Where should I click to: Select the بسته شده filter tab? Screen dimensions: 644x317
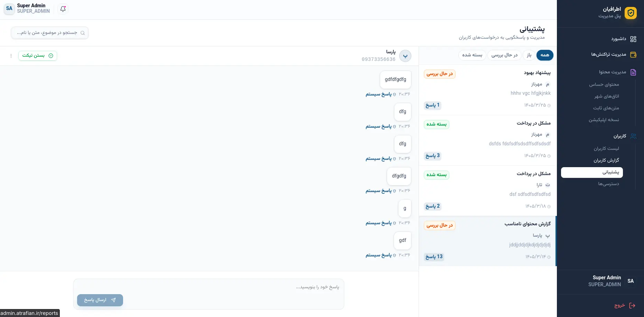pyautogui.click(x=472, y=55)
